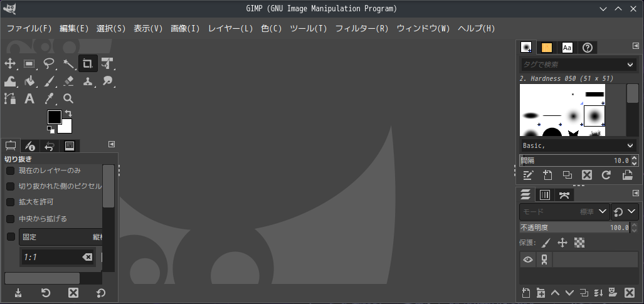Raise layer with the up chevron
This screenshot has height=304, width=644.
[556, 293]
